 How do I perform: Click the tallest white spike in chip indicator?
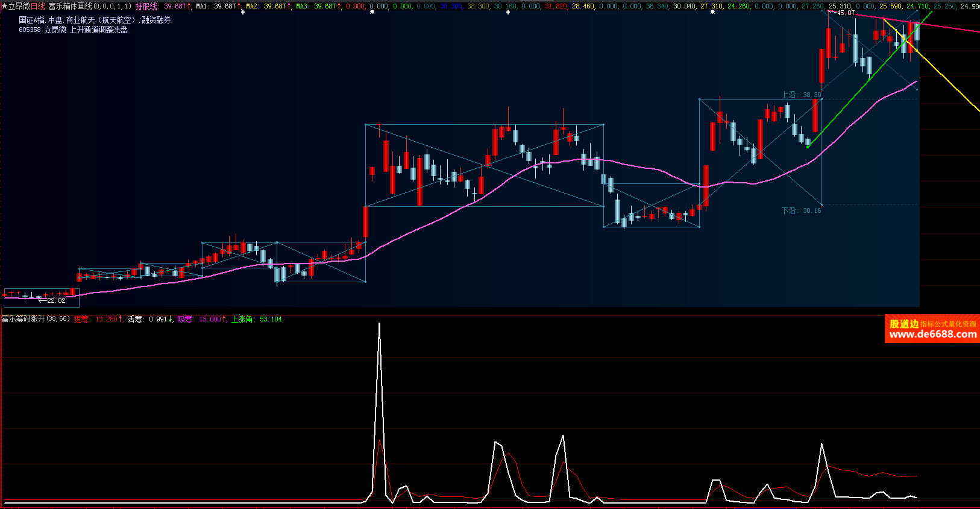click(x=379, y=326)
